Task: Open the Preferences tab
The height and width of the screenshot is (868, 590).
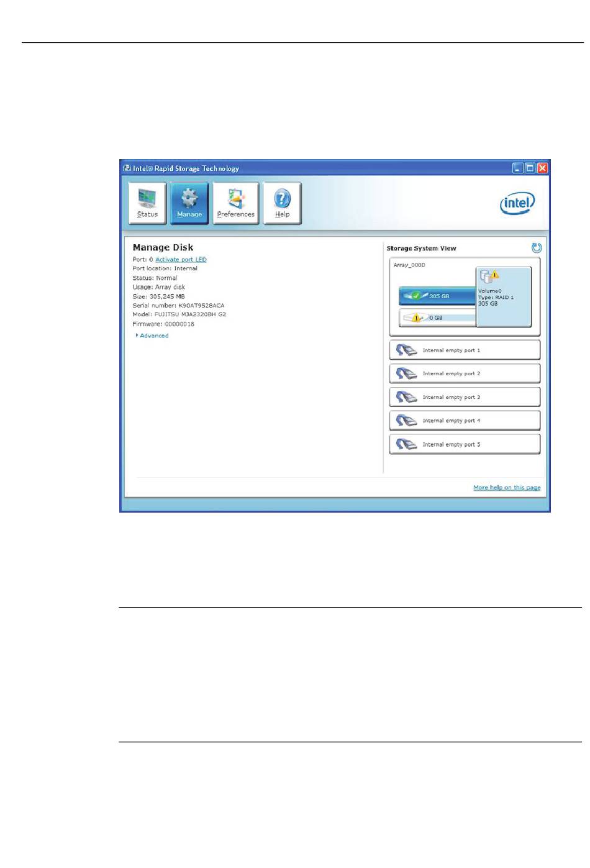Action: [x=235, y=203]
